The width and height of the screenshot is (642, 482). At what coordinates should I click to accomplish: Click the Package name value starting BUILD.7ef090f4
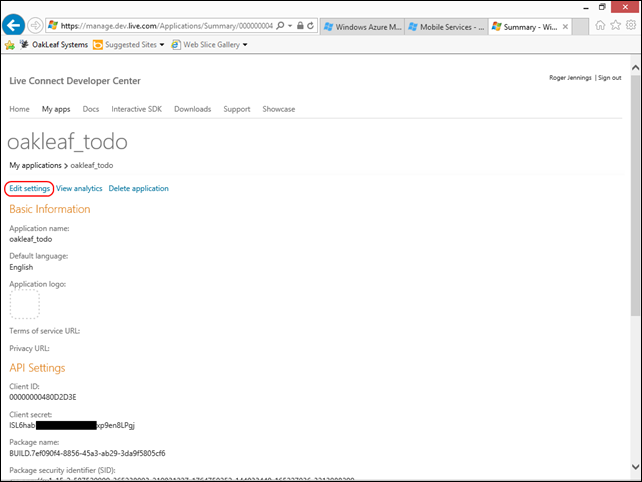coord(87,453)
